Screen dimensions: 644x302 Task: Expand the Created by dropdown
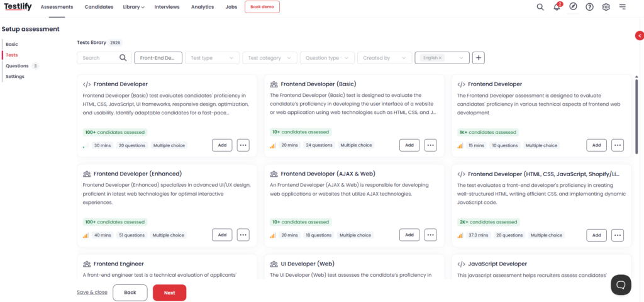point(385,58)
